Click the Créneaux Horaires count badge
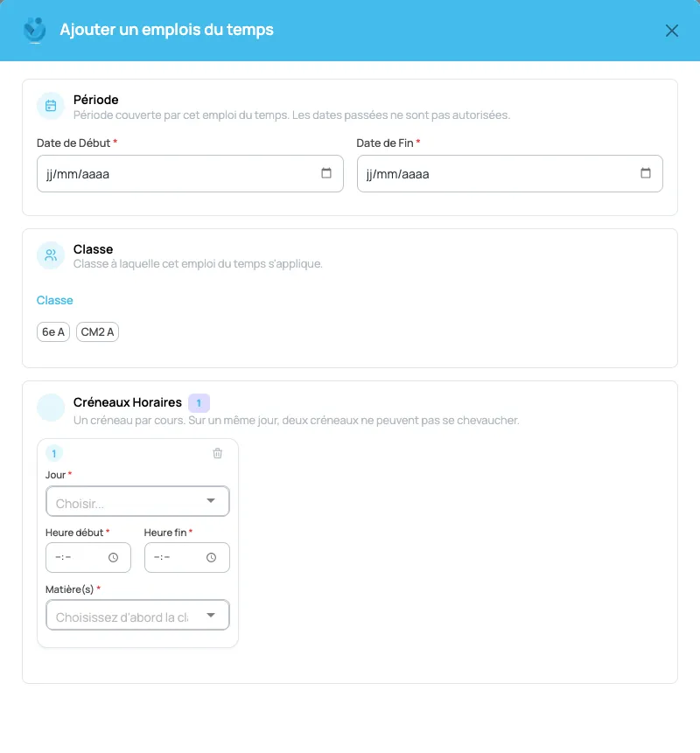The height and width of the screenshot is (753, 700). [199, 403]
